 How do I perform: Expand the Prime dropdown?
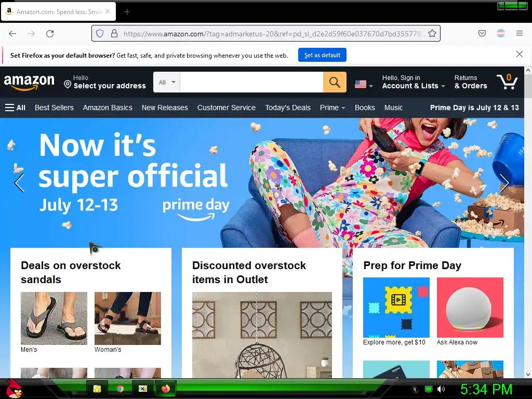332,108
